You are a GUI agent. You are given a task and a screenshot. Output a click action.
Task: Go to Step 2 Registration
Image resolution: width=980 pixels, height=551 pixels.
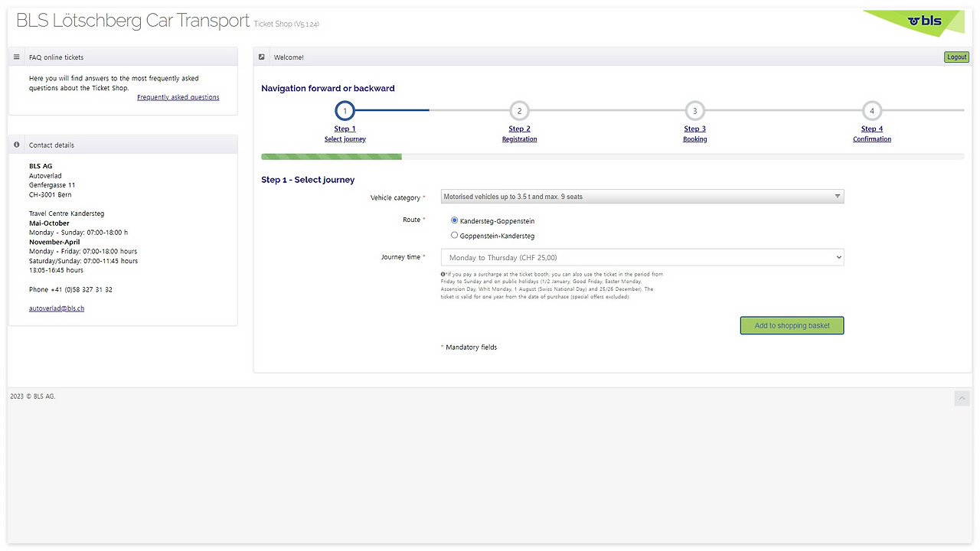(519, 134)
